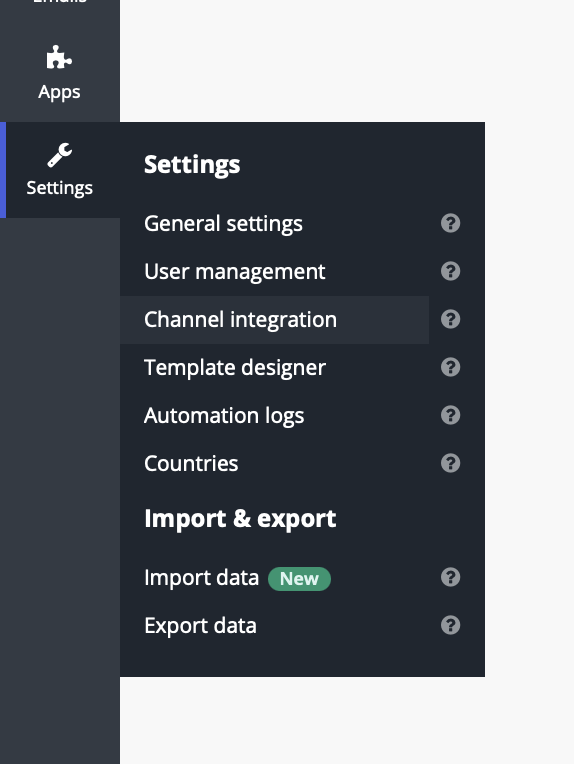
Task: Click help icon next to User management
Action: tap(451, 271)
